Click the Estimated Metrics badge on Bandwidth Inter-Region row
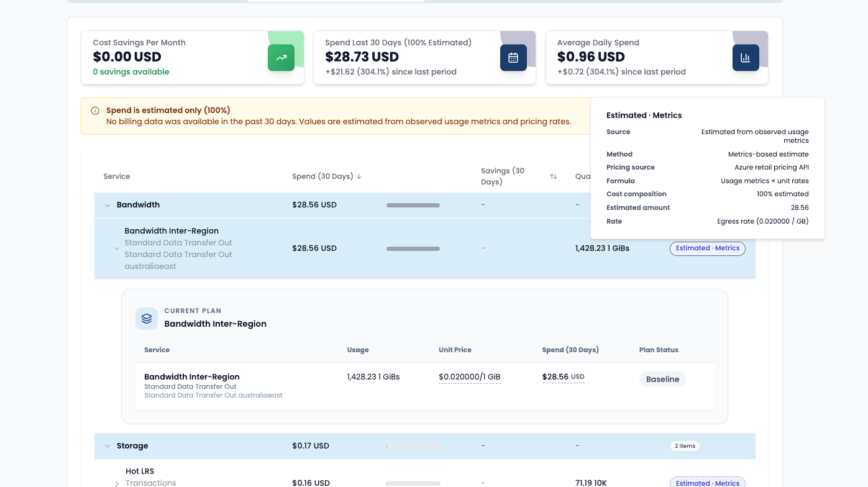Image resolution: width=868 pixels, height=487 pixels. [x=707, y=248]
